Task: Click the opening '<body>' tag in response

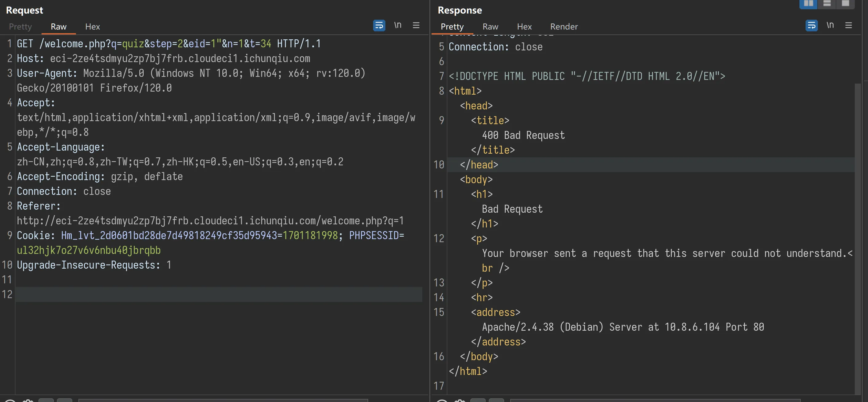Action: 476,180
